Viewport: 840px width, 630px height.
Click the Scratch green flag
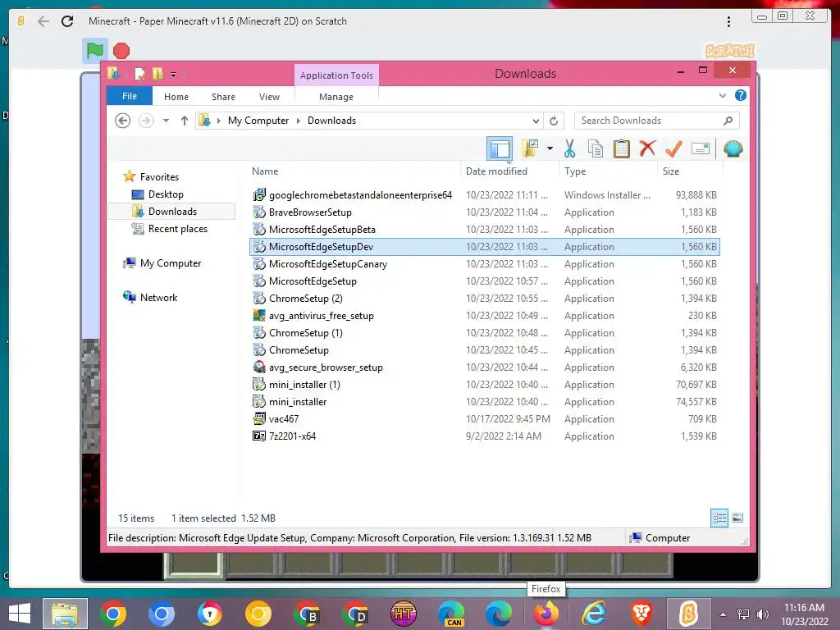coord(95,51)
